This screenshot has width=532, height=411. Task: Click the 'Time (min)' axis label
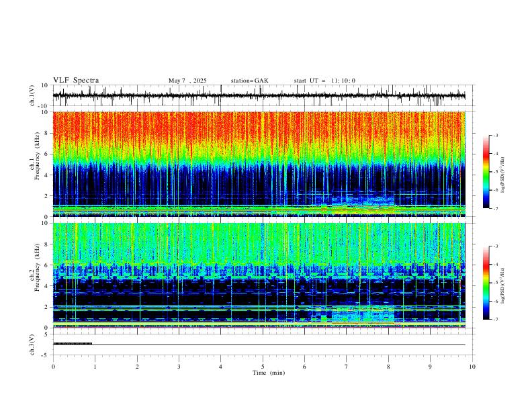click(x=269, y=373)
